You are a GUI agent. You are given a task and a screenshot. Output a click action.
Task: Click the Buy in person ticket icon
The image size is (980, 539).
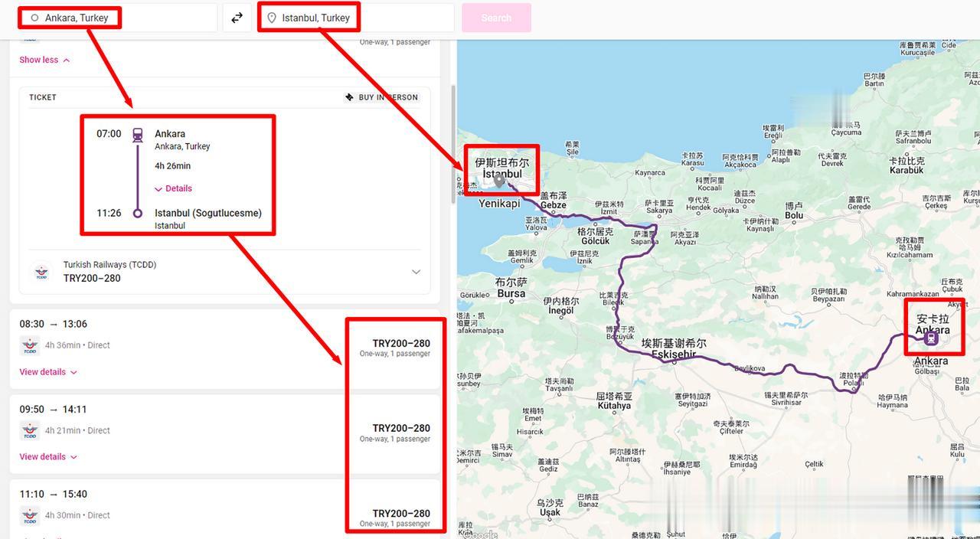click(350, 97)
